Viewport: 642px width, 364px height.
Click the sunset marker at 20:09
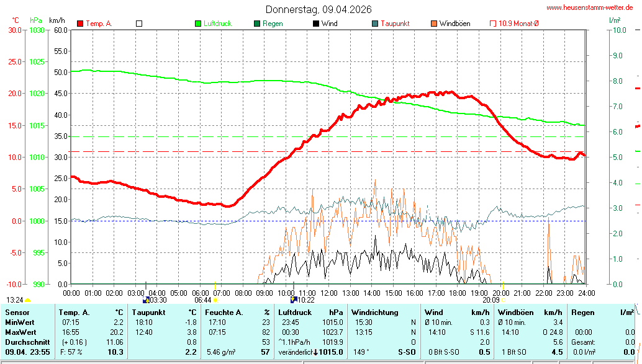[503, 300]
